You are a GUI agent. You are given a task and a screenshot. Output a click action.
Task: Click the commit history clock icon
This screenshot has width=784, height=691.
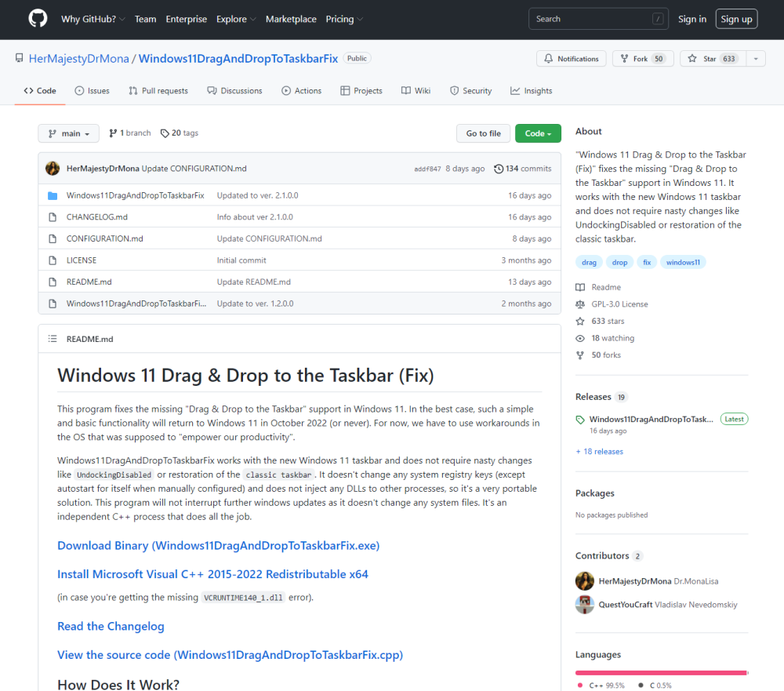[x=499, y=169]
